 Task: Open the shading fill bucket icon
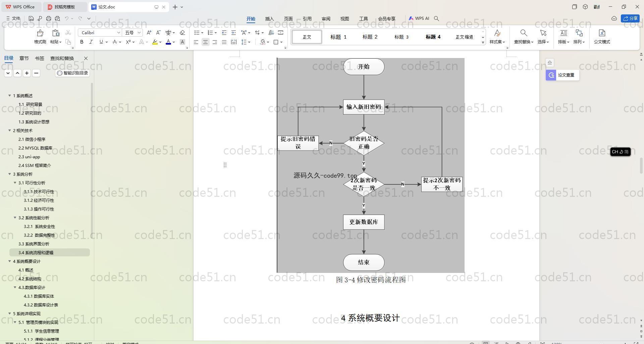pos(263,42)
